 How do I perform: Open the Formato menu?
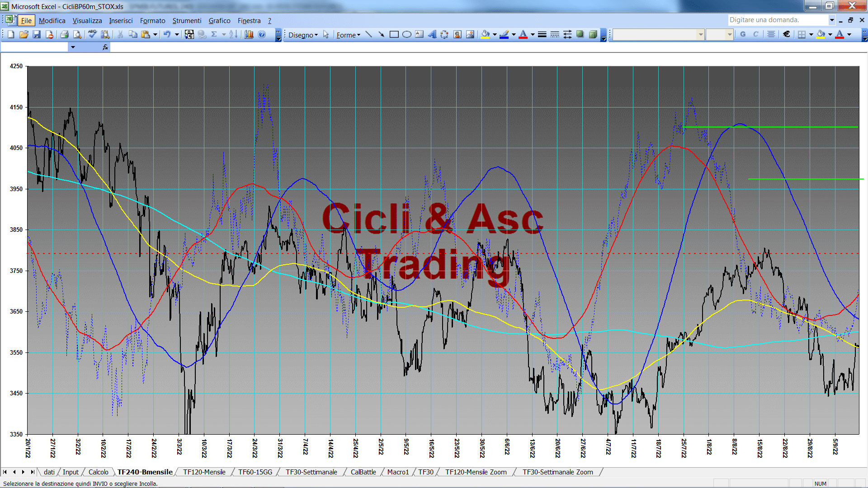point(153,21)
